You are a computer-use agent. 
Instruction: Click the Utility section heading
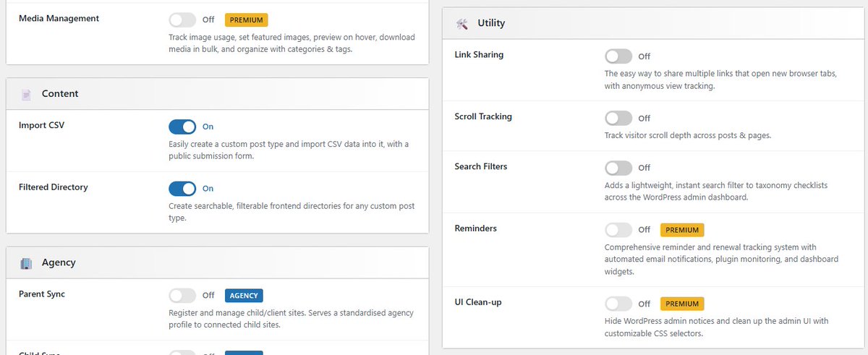(x=491, y=23)
